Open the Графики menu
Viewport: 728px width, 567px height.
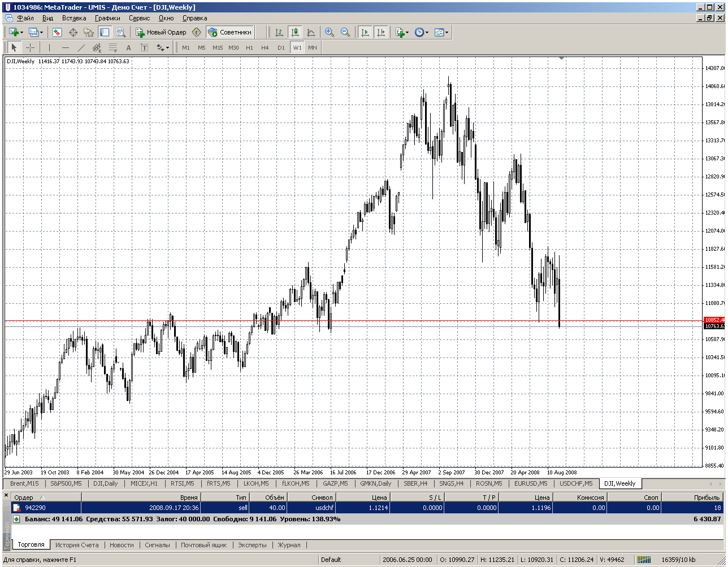[x=107, y=18]
